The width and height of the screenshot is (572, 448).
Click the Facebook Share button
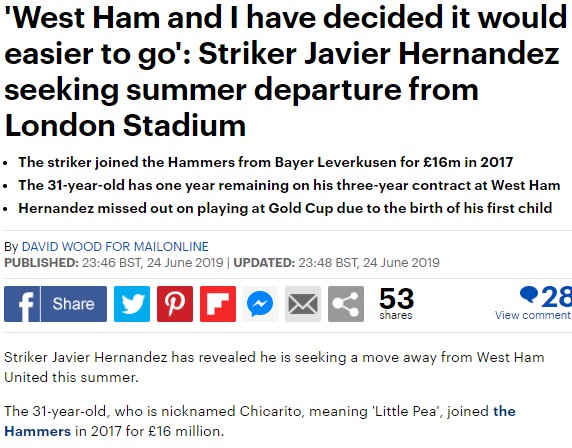pyautogui.click(x=74, y=304)
